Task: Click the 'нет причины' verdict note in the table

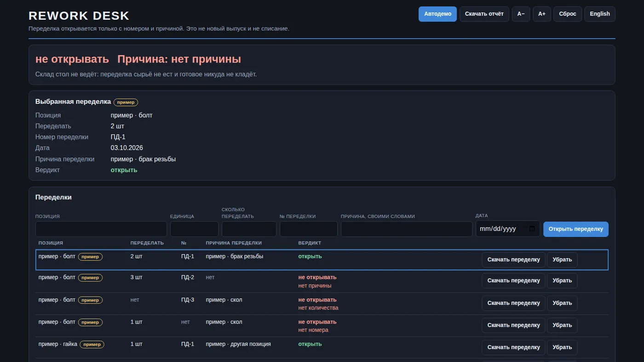Action: [x=315, y=286]
